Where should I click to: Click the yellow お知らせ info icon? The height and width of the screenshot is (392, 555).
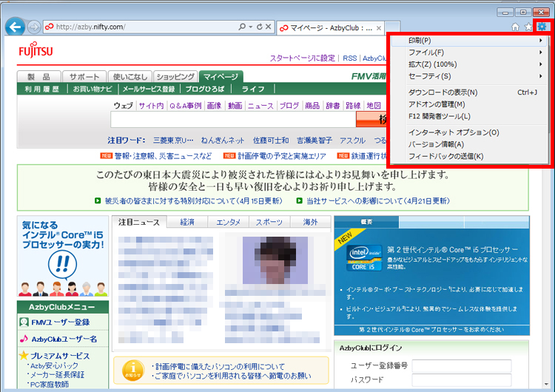point(133,371)
